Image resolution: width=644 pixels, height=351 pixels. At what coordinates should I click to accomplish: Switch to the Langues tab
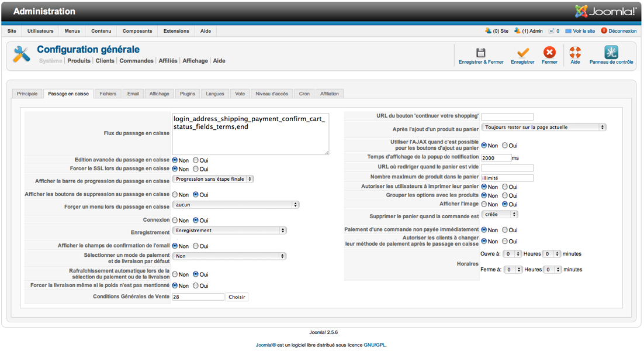point(215,94)
